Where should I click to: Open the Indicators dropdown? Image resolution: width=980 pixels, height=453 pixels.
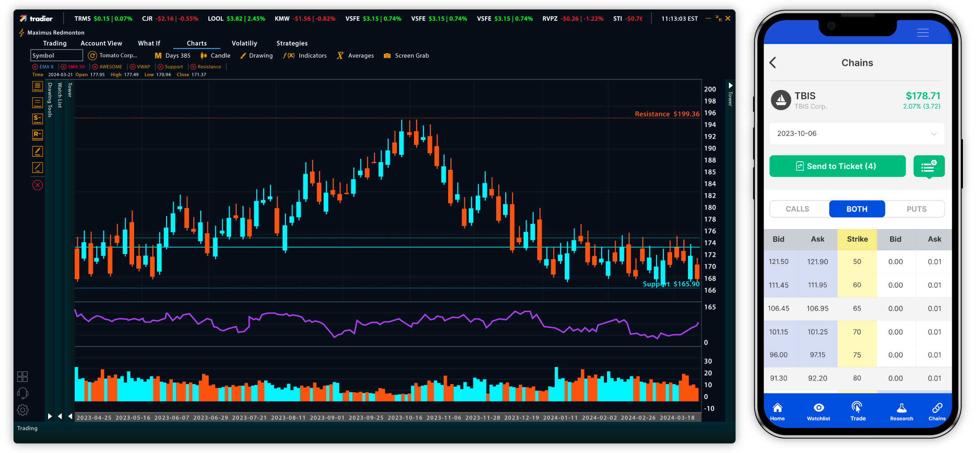[x=305, y=56]
